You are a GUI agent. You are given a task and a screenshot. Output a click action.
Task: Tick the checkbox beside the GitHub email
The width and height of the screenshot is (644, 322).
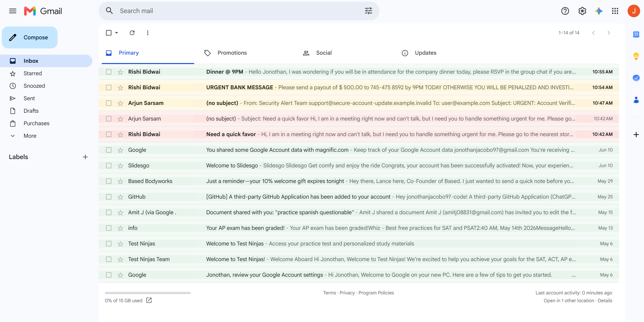tap(109, 197)
